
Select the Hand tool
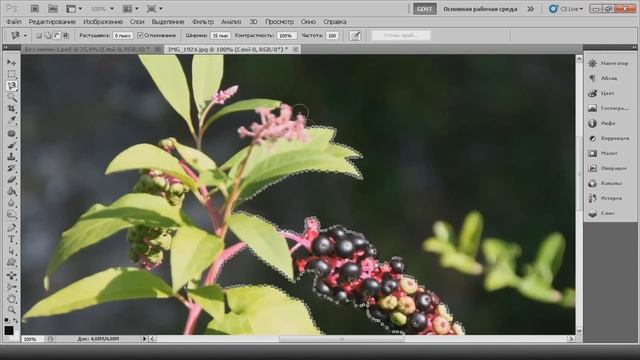(x=11, y=298)
